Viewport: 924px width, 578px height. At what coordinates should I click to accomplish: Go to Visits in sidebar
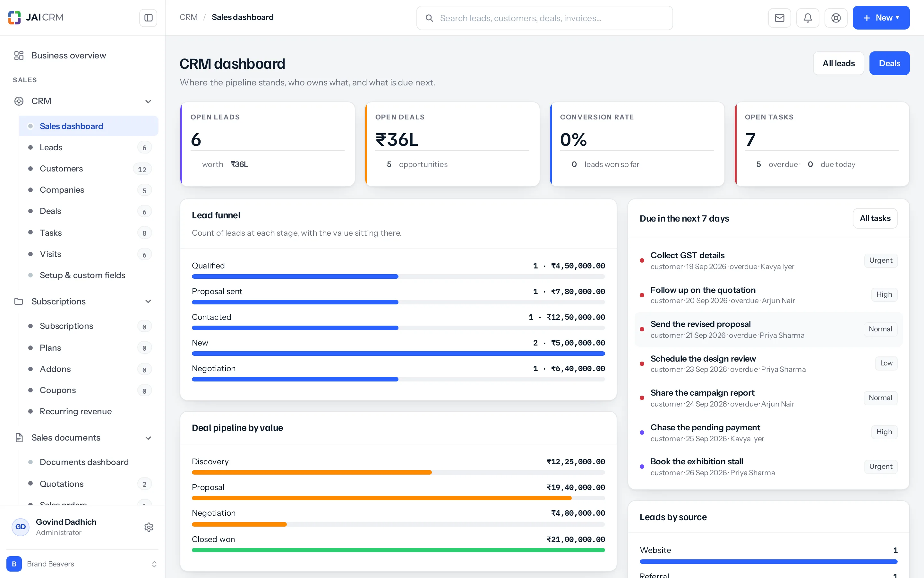(89, 254)
